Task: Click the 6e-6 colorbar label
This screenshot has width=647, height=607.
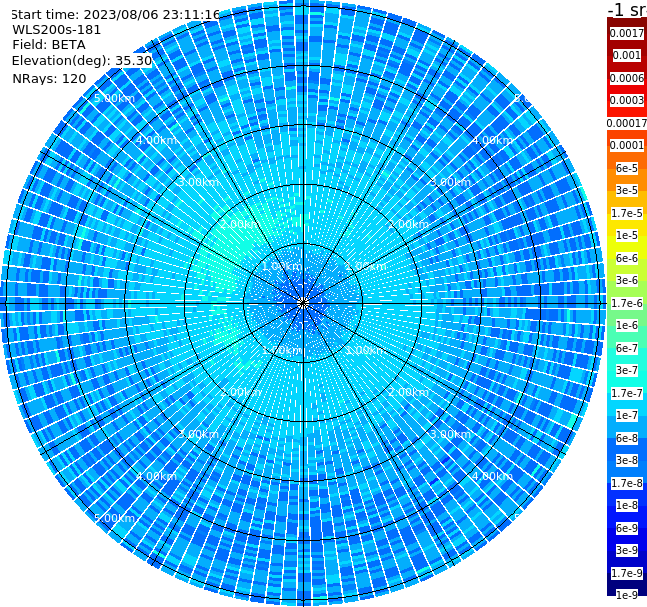Action: pyautogui.click(x=627, y=258)
